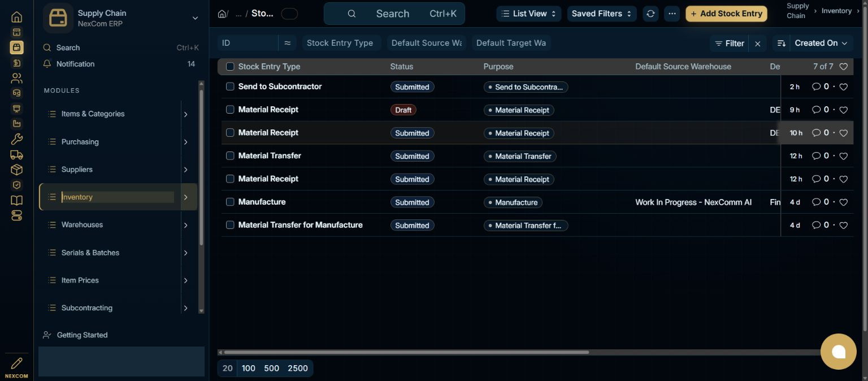Set page size to 2500
This screenshot has height=381, width=868.
[x=298, y=368]
